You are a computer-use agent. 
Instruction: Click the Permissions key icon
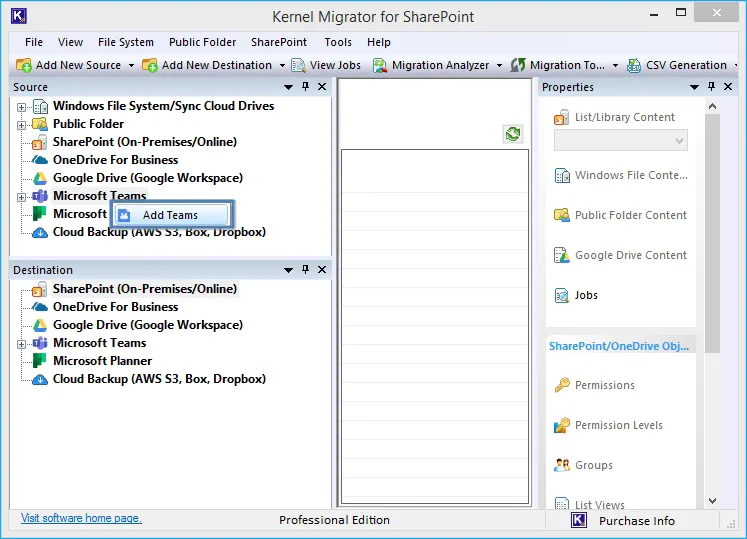coord(562,385)
